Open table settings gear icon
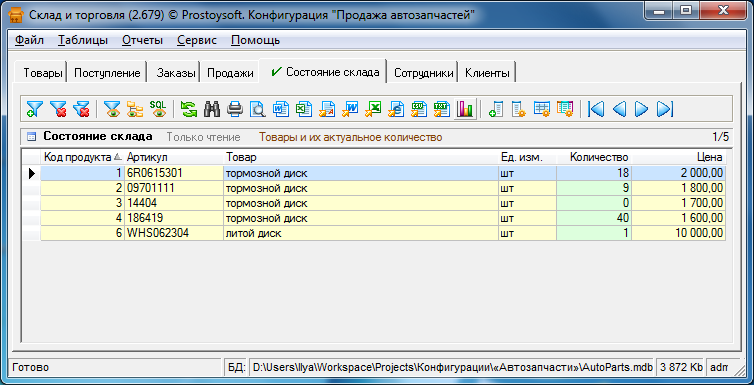This screenshot has height=385, width=754. click(x=542, y=109)
